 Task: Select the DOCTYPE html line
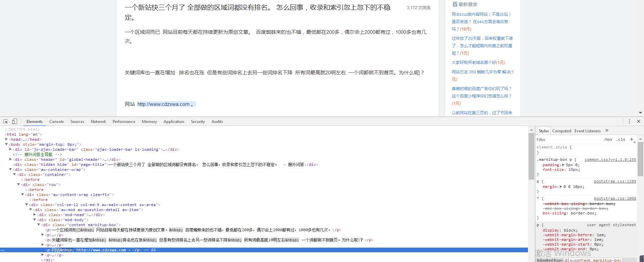point(22,129)
